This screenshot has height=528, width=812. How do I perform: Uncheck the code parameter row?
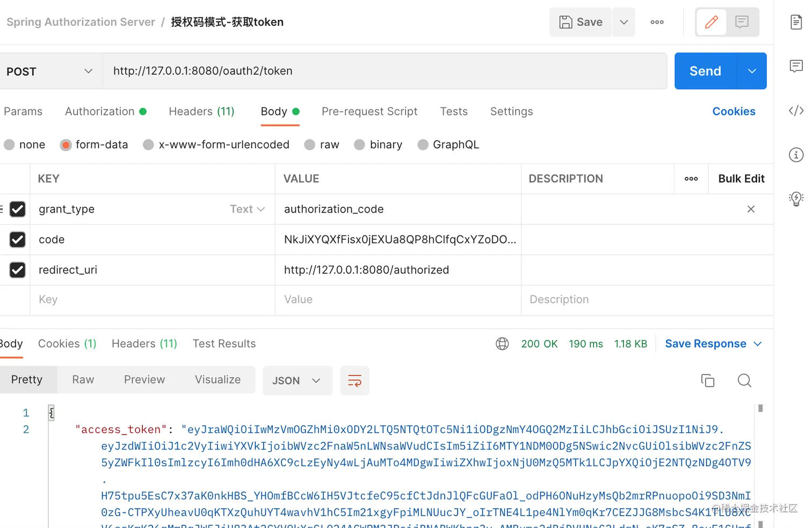(x=17, y=240)
